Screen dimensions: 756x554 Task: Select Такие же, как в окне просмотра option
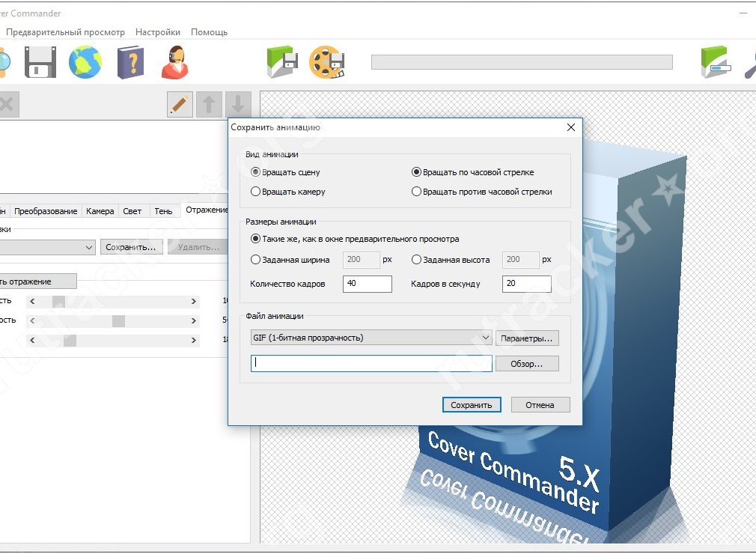click(255, 239)
